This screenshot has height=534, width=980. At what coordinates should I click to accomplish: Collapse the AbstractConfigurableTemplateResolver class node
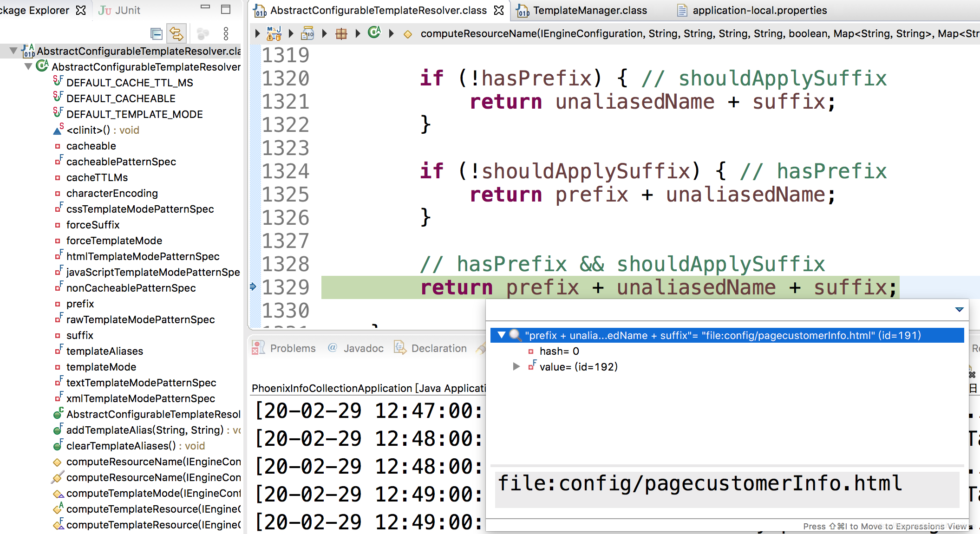(x=28, y=66)
